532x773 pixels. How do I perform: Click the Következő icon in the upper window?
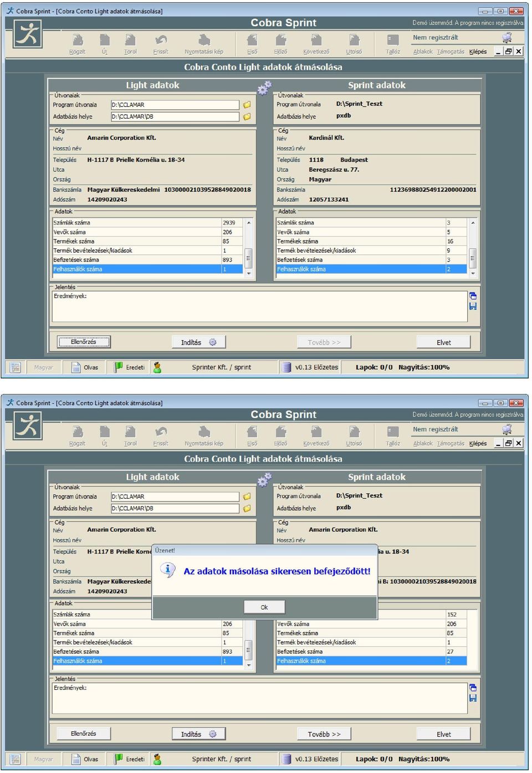(x=316, y=40)
